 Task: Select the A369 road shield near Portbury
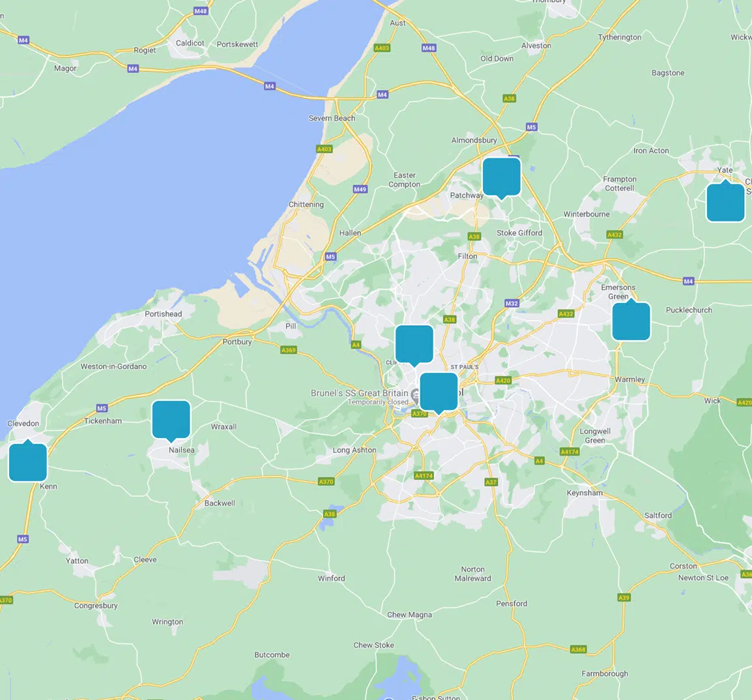pos(288,350)
